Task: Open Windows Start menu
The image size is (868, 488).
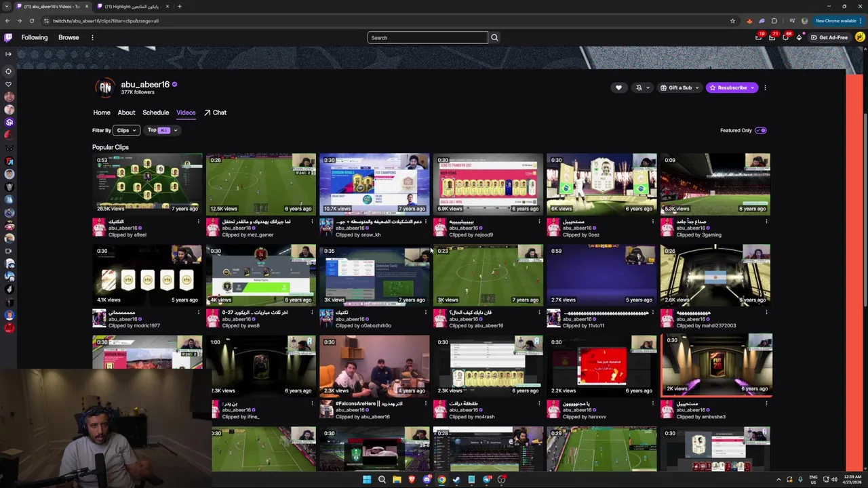Action: coord(367,480)
